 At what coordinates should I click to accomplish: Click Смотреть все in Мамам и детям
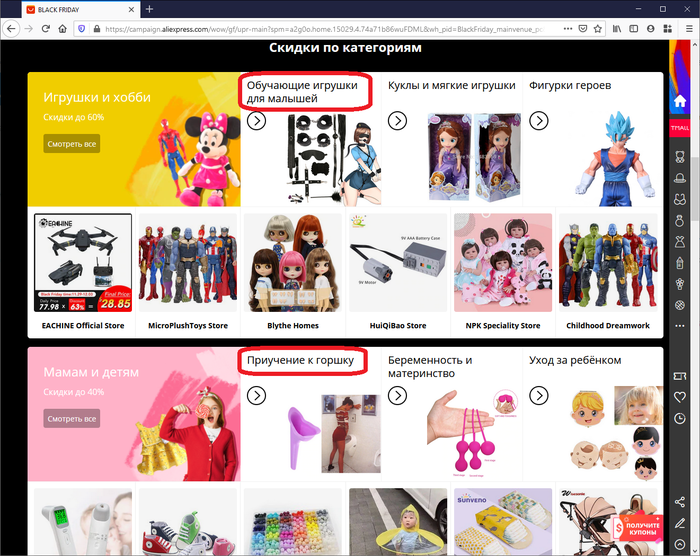click(x=71, y=418)
